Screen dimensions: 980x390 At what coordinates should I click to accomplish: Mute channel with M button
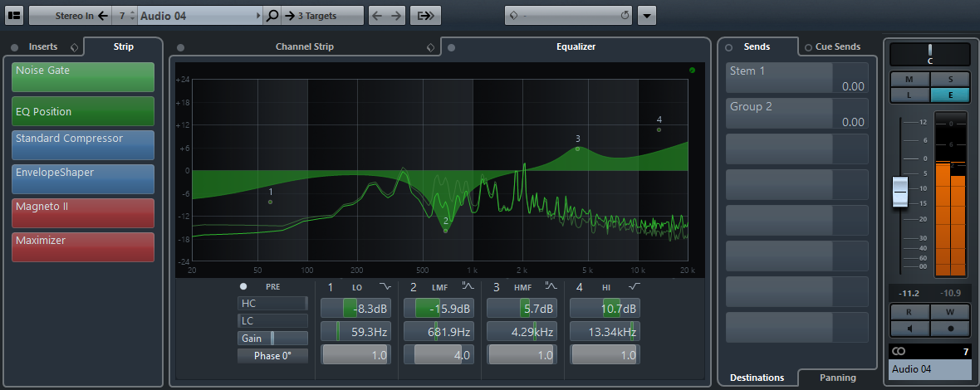tap(909, 80)
